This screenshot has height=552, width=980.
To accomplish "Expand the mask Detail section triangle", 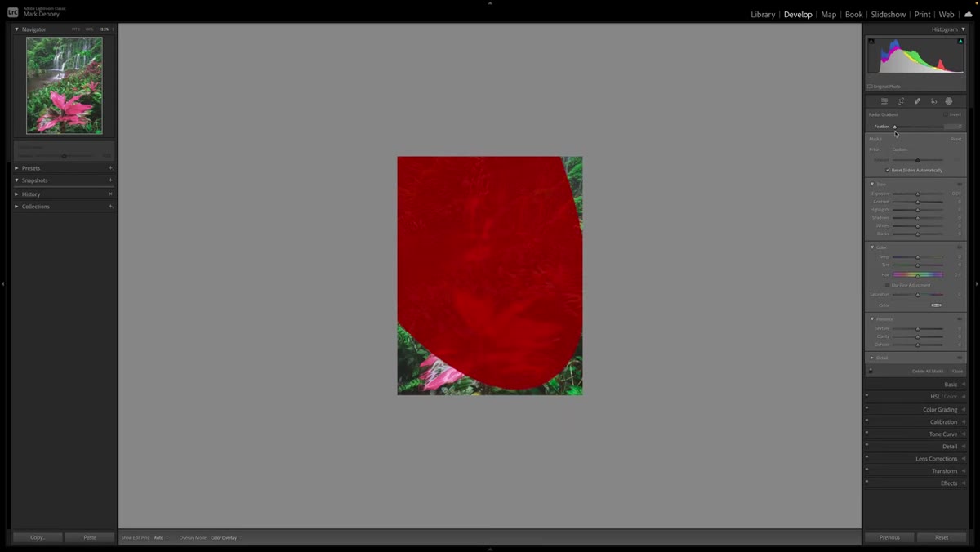I will [872, 358].
